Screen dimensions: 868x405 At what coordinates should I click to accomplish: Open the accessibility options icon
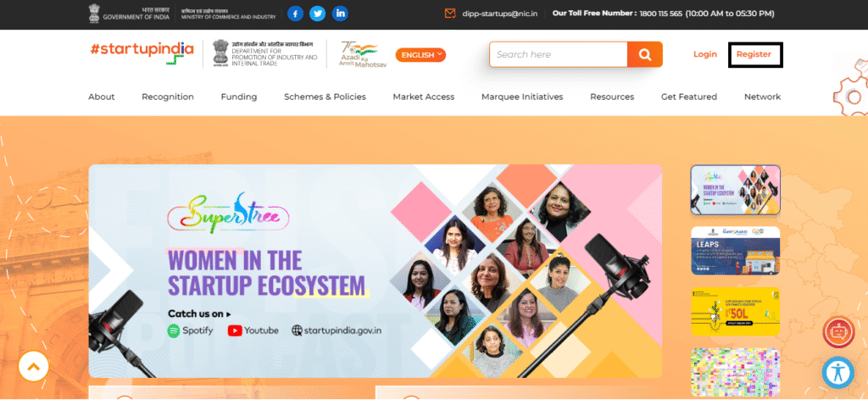[x=838, y=372]
